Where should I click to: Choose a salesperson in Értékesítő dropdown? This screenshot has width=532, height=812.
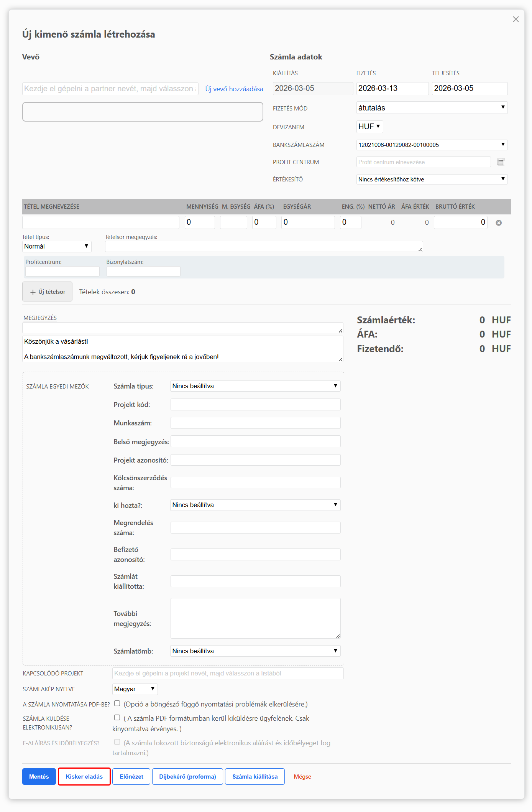pyautogui.click(x=432, y=180)
